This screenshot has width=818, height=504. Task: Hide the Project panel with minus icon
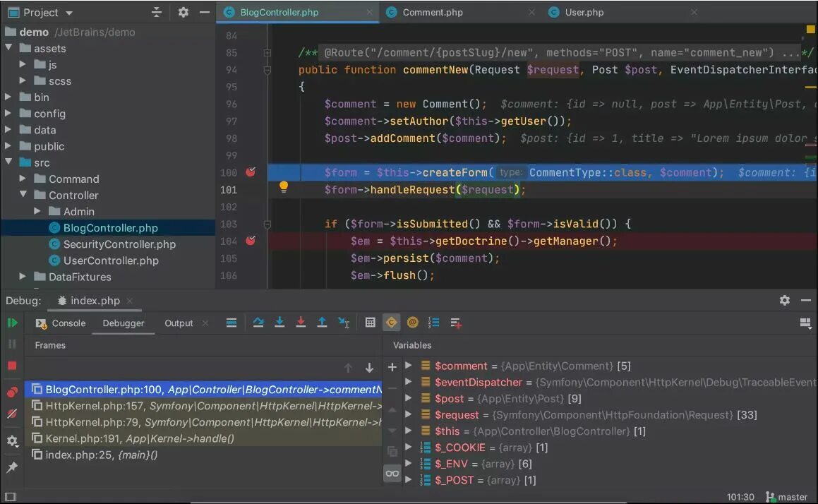[205, 12]
